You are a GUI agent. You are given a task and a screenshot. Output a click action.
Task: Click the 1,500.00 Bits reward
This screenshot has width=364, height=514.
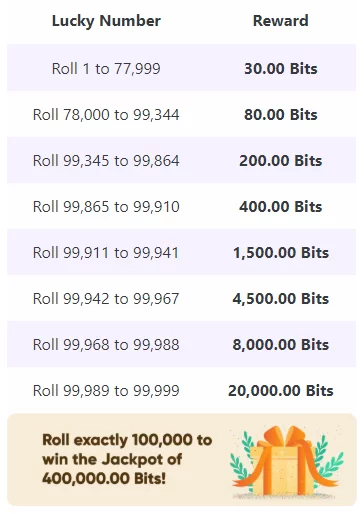coord(281,253)
